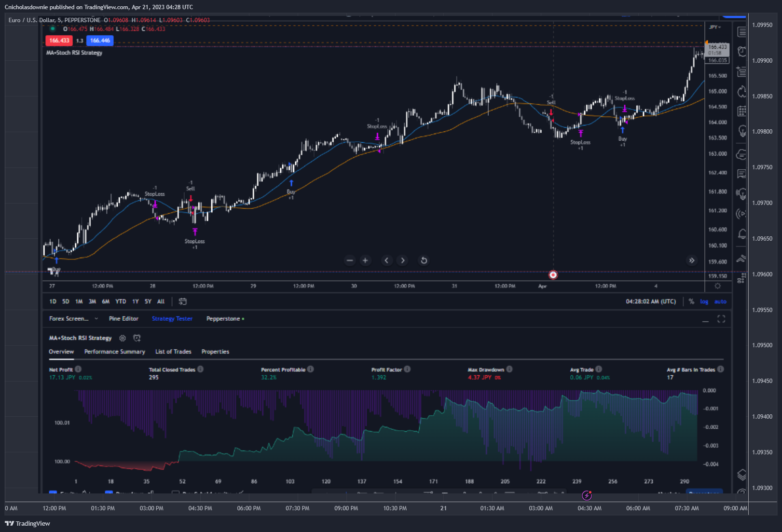Viewport: 782px width, 532px height.
Task: Open the object tree icon
Action: pos(741,278)
